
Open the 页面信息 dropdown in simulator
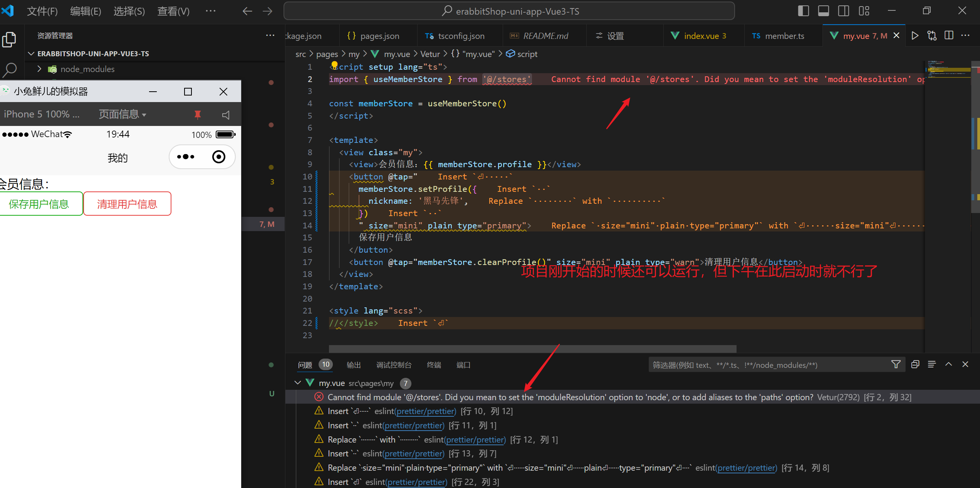coord(122,114)
